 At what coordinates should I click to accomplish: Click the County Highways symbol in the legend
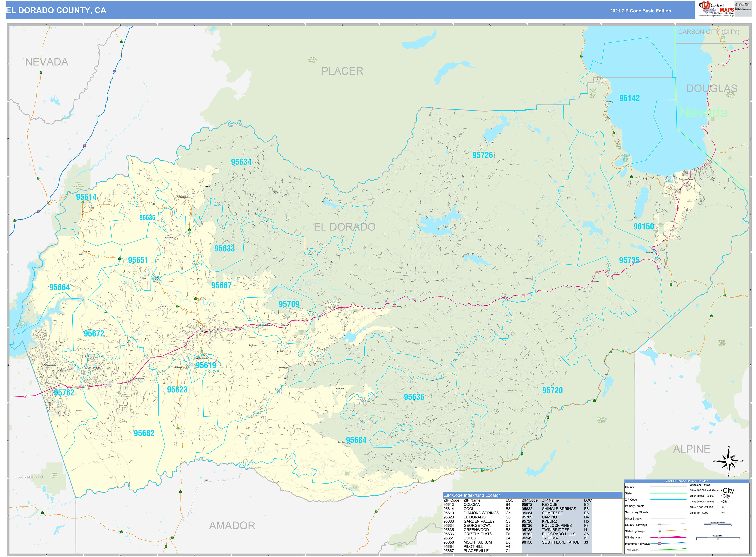(660, 525)
